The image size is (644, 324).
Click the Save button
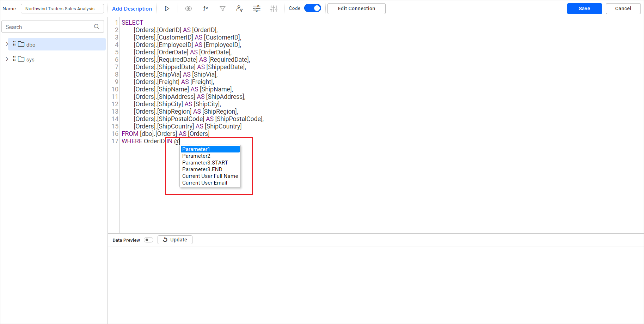(584, 8)
